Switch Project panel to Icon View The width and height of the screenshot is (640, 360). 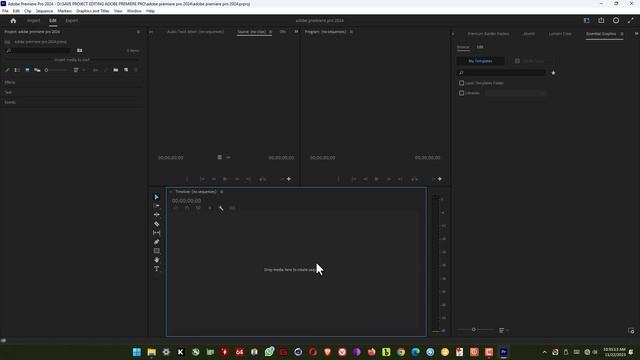pos(27,70)
